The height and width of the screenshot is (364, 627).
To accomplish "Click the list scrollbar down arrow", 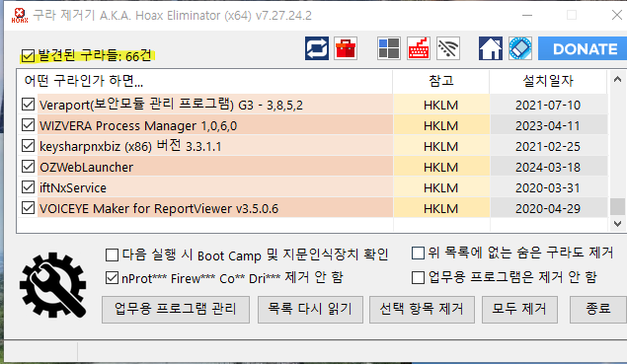I will [x=617, y=223].
